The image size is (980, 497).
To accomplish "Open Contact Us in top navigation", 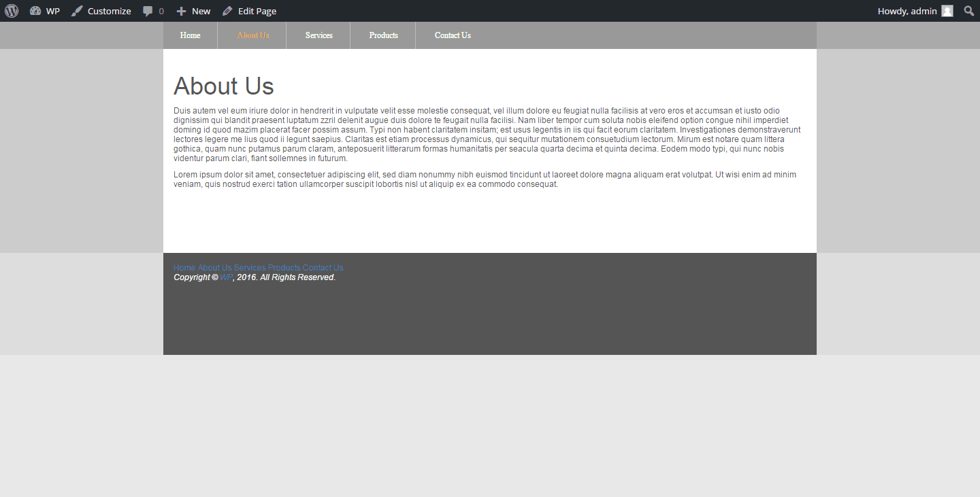I will [453, 35].
